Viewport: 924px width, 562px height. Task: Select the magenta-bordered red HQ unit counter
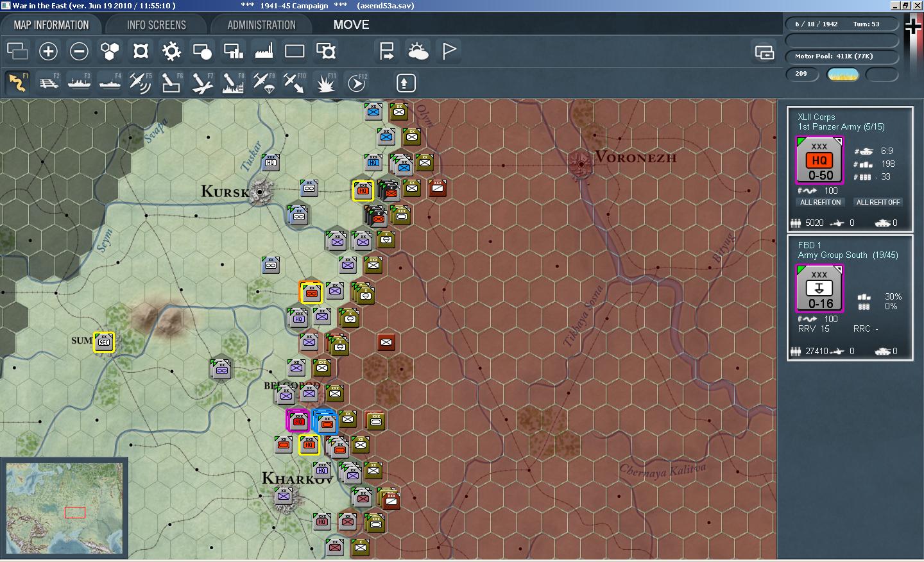[298, 421]
